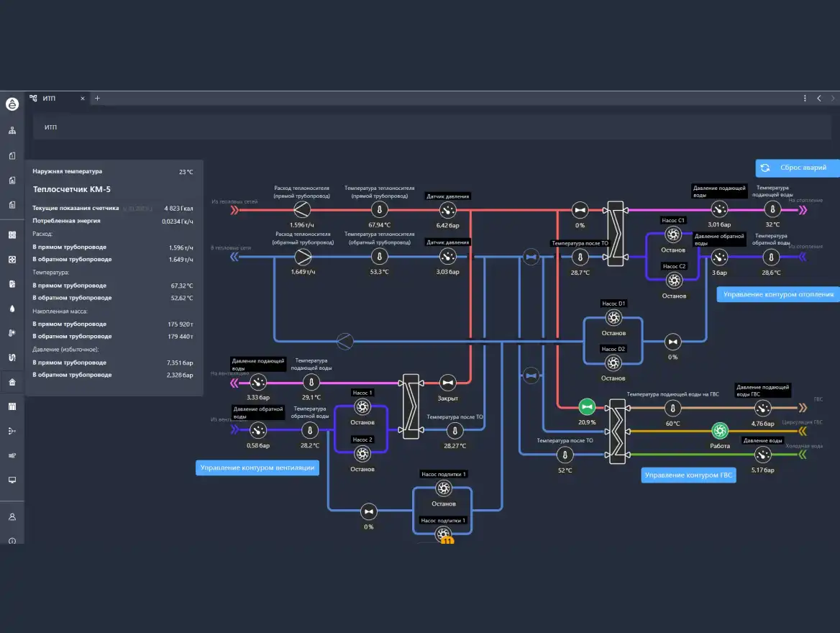Select the Насос D1 pump icon
The width and height of the screenshot is (840, 633).
click(x=613, y=317)
